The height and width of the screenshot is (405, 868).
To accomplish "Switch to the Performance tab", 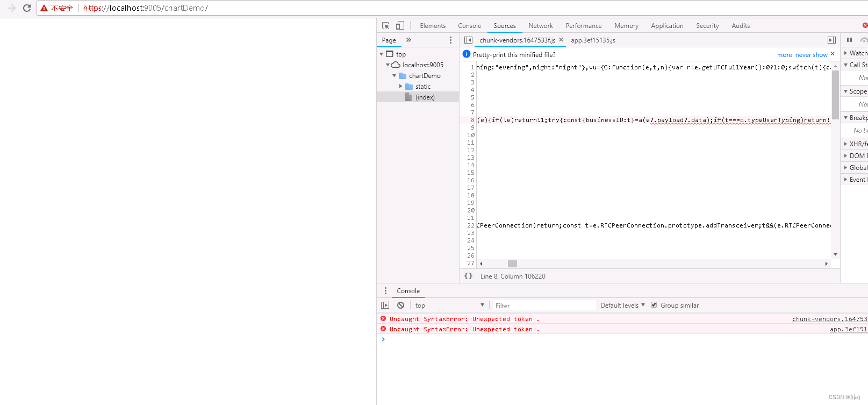I will click(583, 26).
